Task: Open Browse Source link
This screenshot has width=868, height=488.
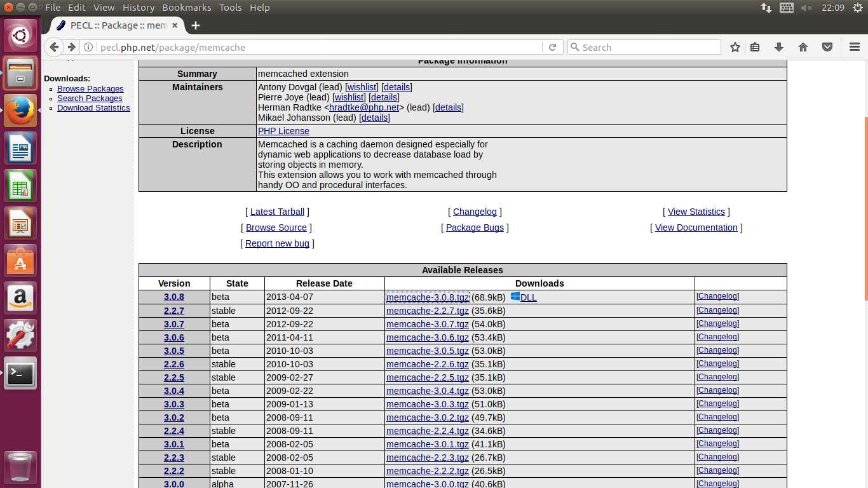Action: pos(276,227)
